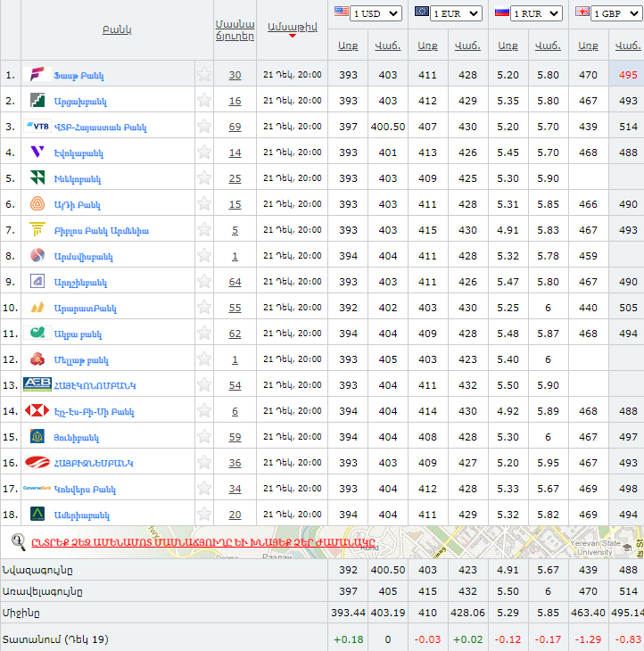Click the Inecobank green logo
The width and height of the screenshot is (644, 651).
click(x=37, y=177)
